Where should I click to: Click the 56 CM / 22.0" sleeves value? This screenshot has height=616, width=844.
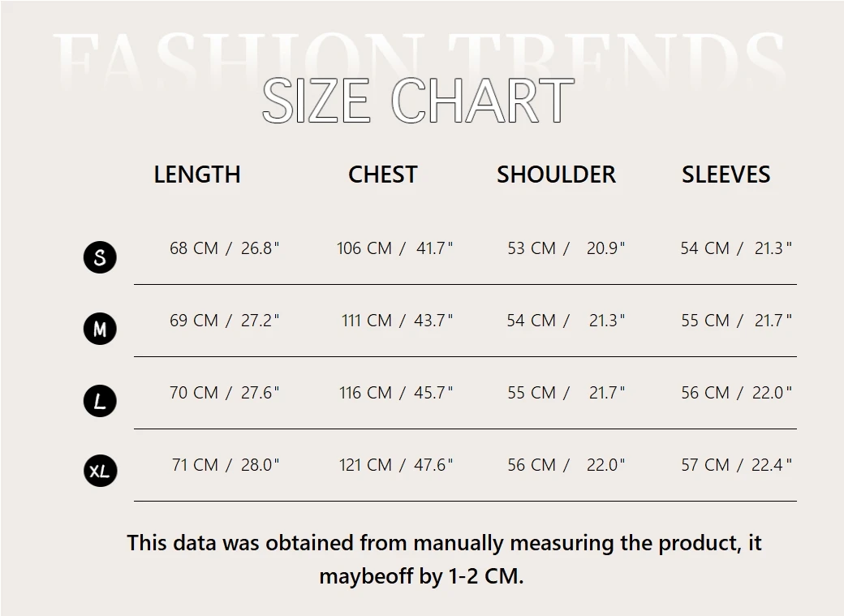[x=736, y=393]
